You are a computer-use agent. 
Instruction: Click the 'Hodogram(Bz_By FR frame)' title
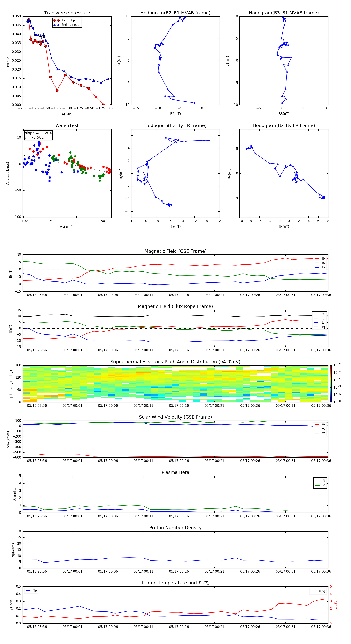[x=175, y=125]
